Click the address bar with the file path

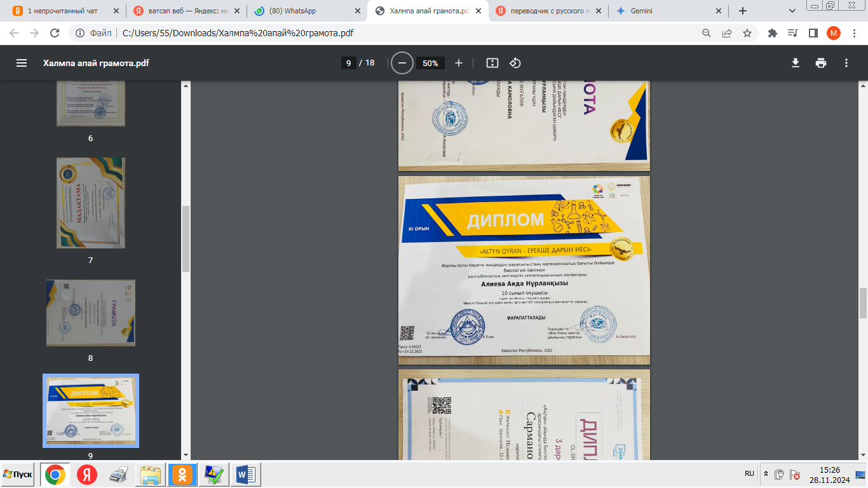[407, 33]
